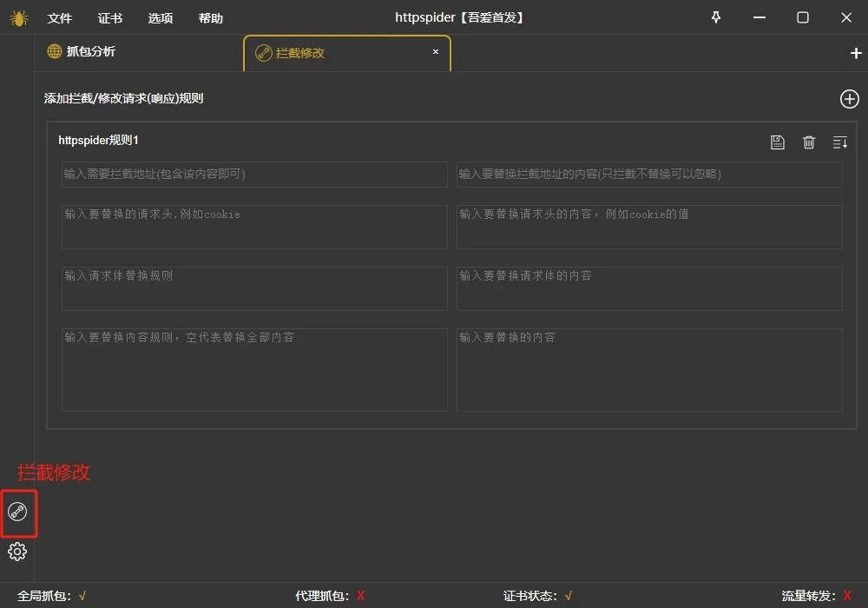Switch to the 抓包分析 tab
Viewport: 868px width, 608px height.
(82, 51)
